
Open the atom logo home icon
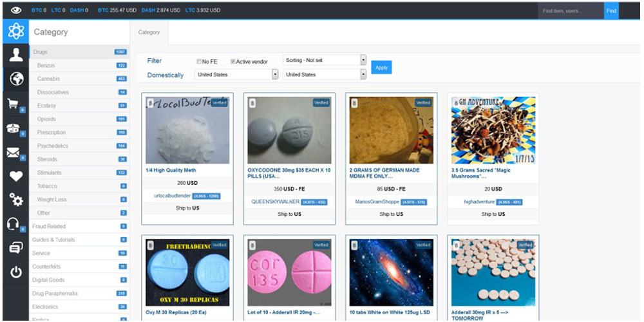click(x=16, y=32)
